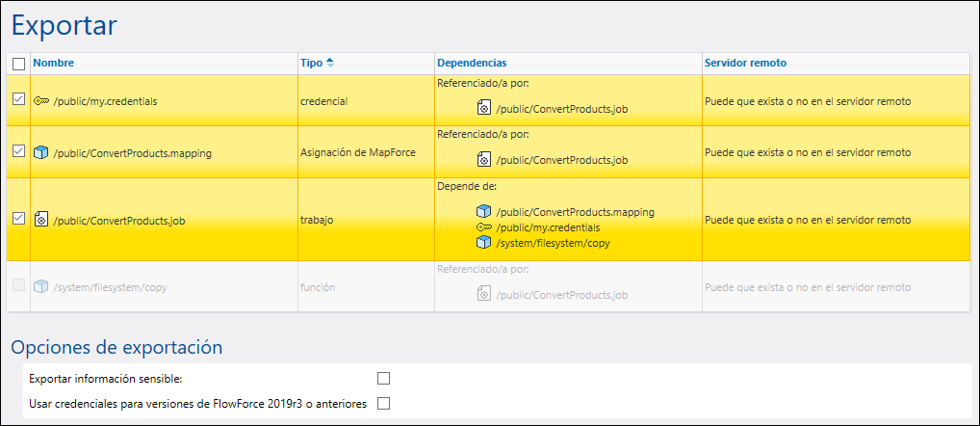980x426 pixels.
Task: Click the cube icon next to /system/filesystem/copy dependency
Action: pos(484,243)
